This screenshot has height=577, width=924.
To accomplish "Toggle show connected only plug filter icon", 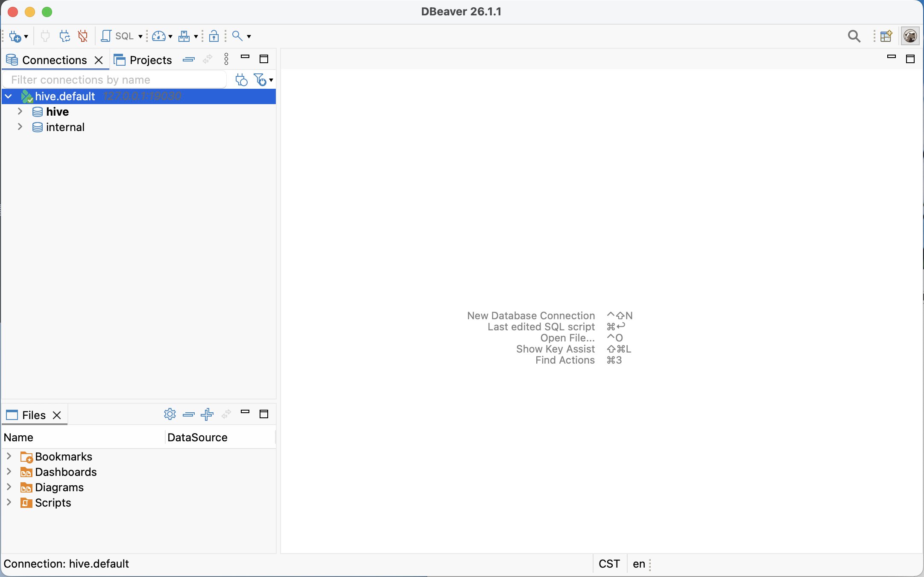I will tap(241, 80).
